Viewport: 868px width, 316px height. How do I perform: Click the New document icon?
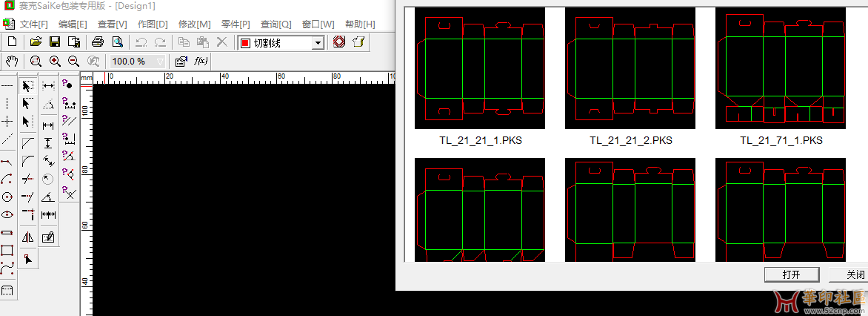pos(11,42)
